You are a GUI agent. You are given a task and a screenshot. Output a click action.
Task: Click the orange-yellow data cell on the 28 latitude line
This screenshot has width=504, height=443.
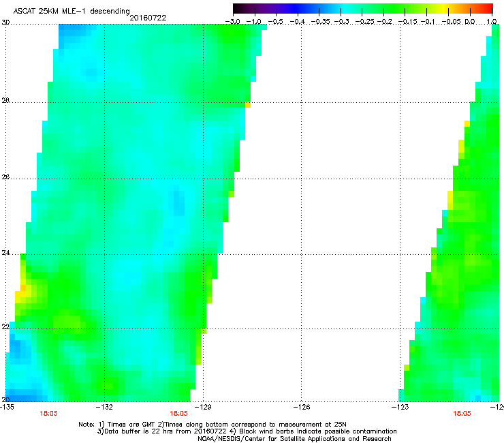point(248,104)
